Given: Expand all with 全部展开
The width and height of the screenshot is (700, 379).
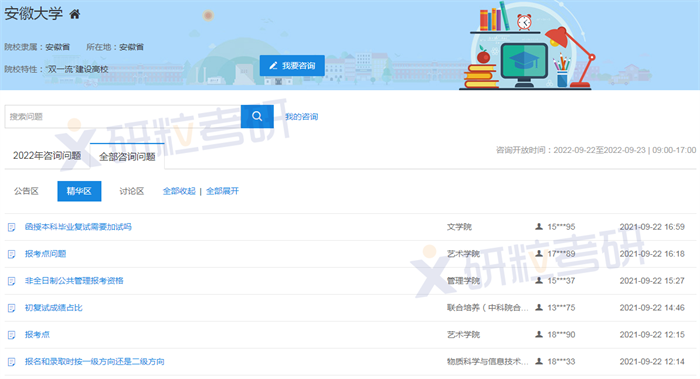Looking at the screenshot, I should point(222,191).
